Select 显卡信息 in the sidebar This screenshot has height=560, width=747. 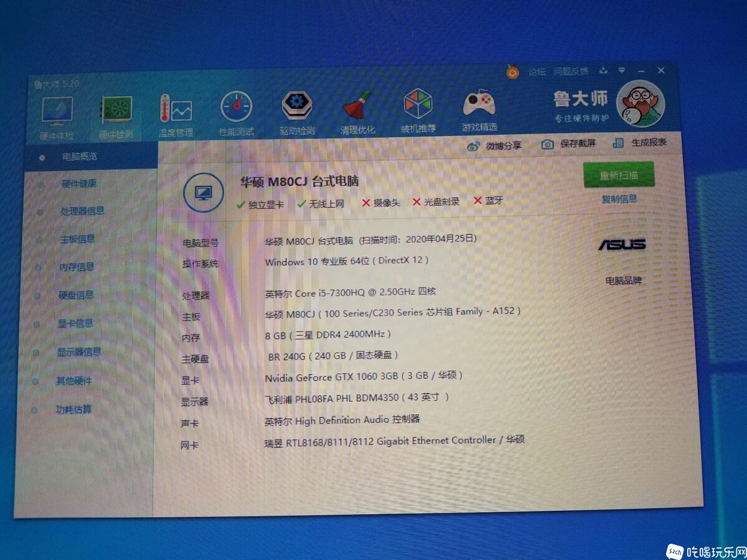tap(75, 324)
